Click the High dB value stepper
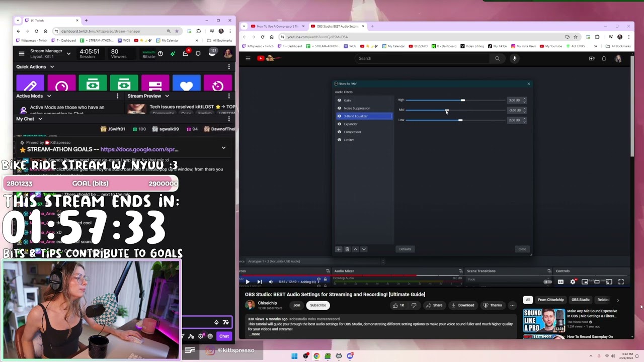This screenshot has height=362, width=644. [x=524, y=100]
